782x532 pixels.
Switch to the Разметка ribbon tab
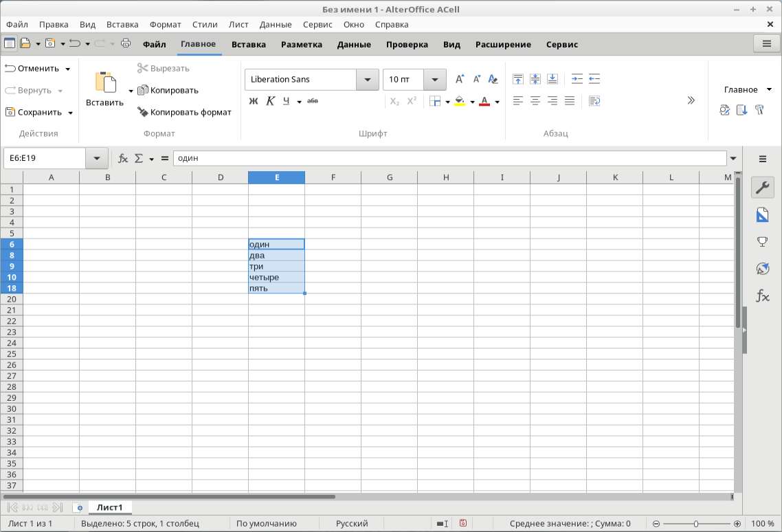point(301,45)
